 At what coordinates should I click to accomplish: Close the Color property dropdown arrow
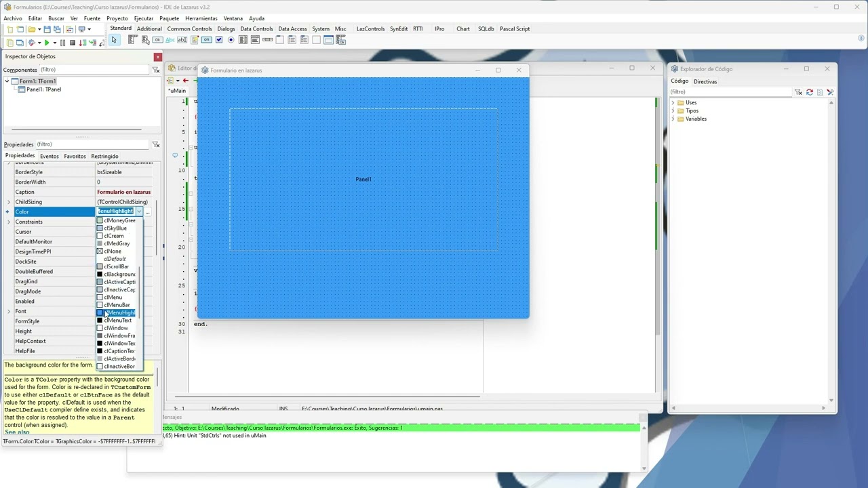(x=139, y=211)
